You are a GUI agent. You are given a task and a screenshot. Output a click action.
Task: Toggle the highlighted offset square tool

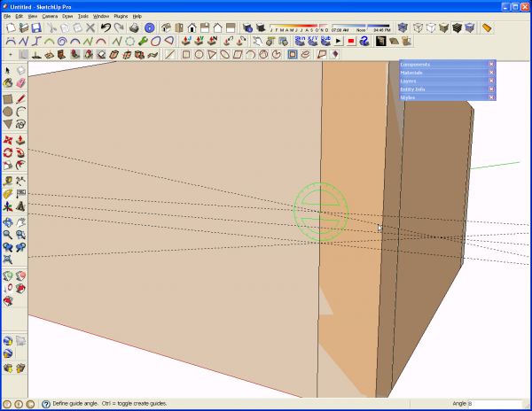pyautogui.click(x=292, y=55)
